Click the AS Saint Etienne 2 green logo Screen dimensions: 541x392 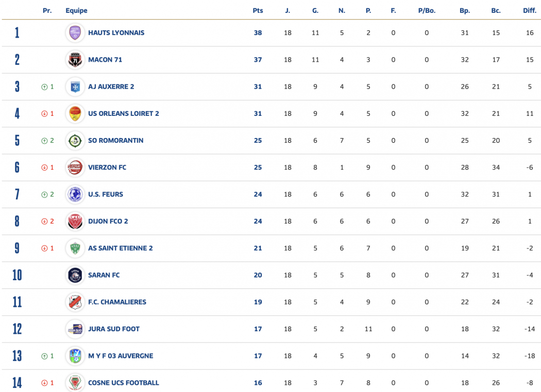(75, 248)
